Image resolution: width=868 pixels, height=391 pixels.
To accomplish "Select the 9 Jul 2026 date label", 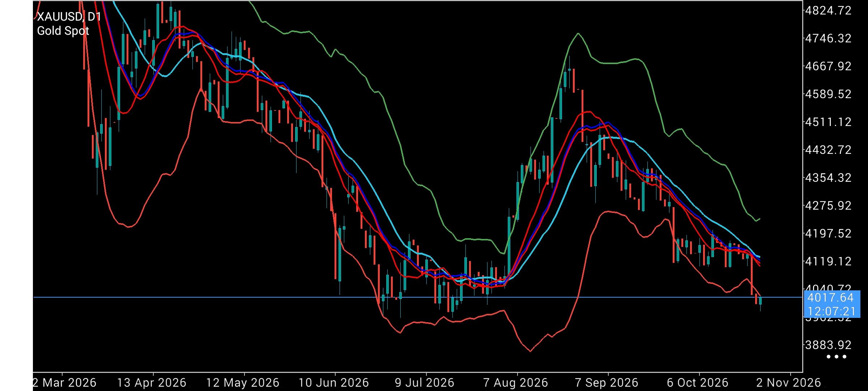I will [x=425, y=383].
